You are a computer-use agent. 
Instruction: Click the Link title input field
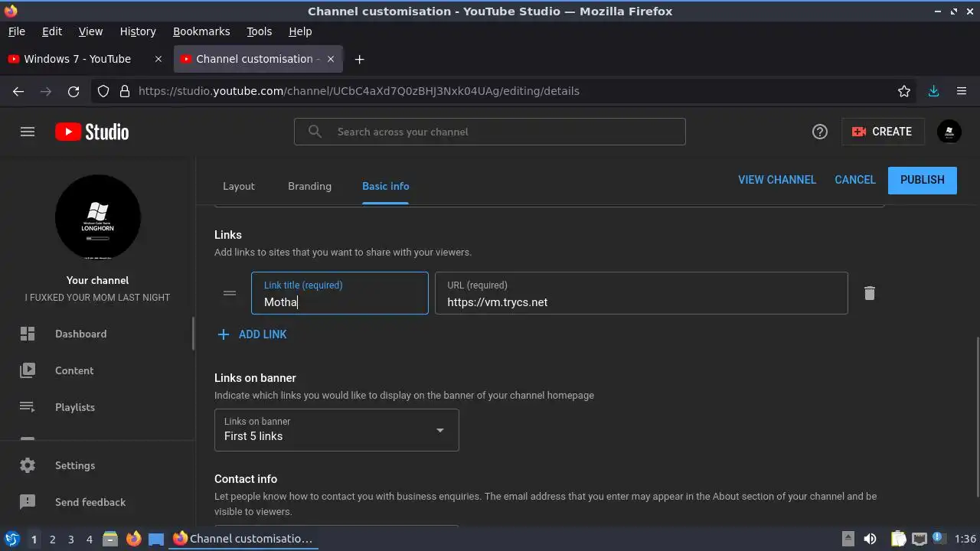340,293
